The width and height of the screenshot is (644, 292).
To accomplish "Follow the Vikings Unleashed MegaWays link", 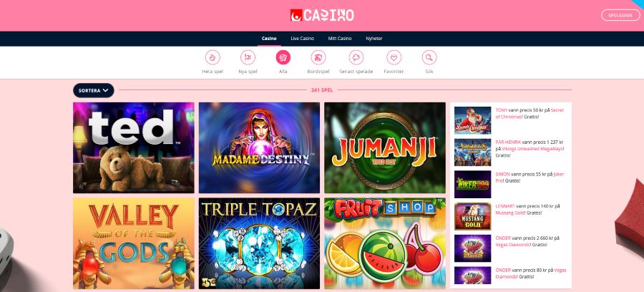I will click(x=532, y=149).
